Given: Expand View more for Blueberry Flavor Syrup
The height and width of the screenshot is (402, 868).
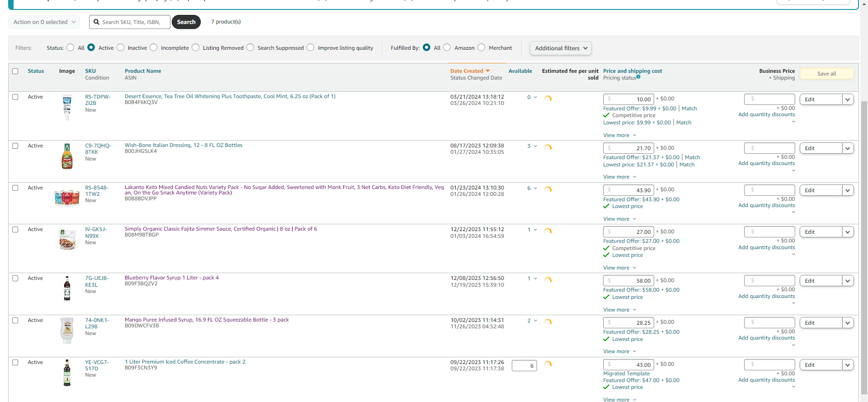Looking at the screenshot, I should tap(619, 310).
